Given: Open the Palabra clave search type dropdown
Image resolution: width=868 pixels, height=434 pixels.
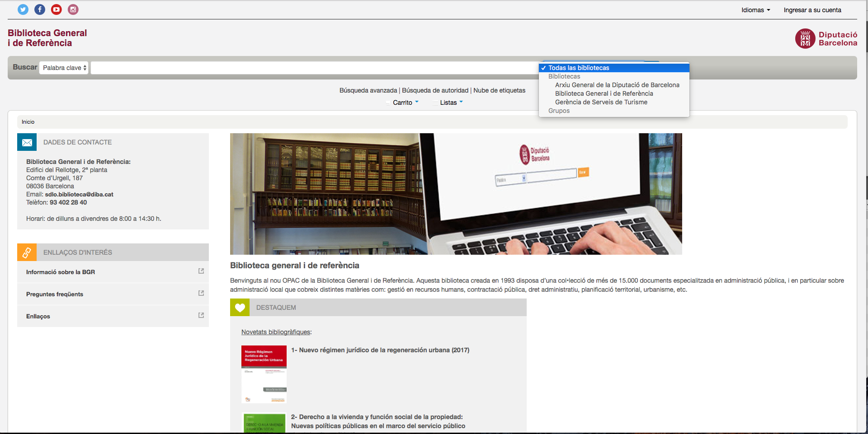Looking at the screenshot, I should pos(64,68).
